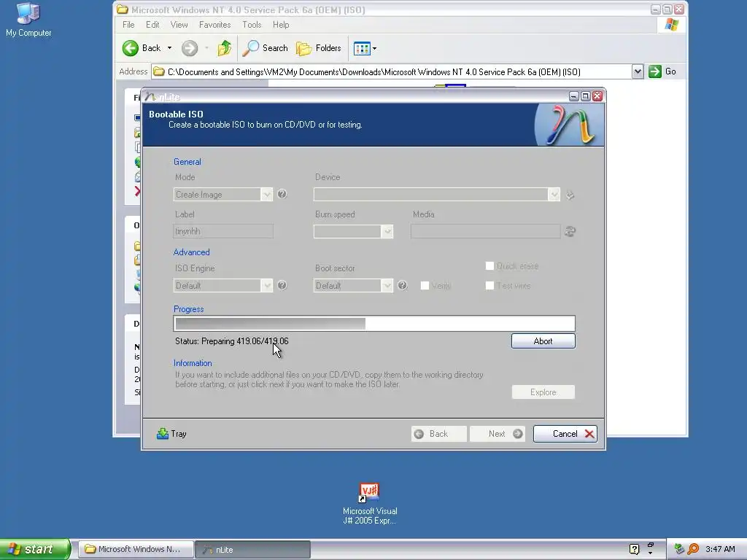The image size is (747, 560).
Task: Open the Help menu in Explorer
Action: [281, 25]
